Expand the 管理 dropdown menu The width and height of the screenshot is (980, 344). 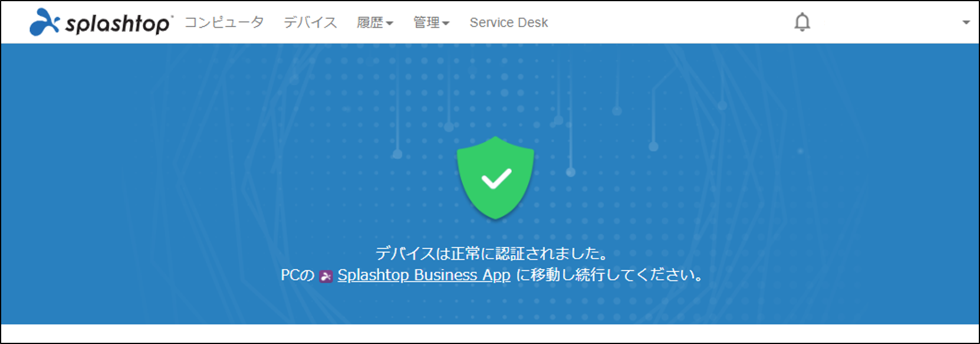[431, 22]
